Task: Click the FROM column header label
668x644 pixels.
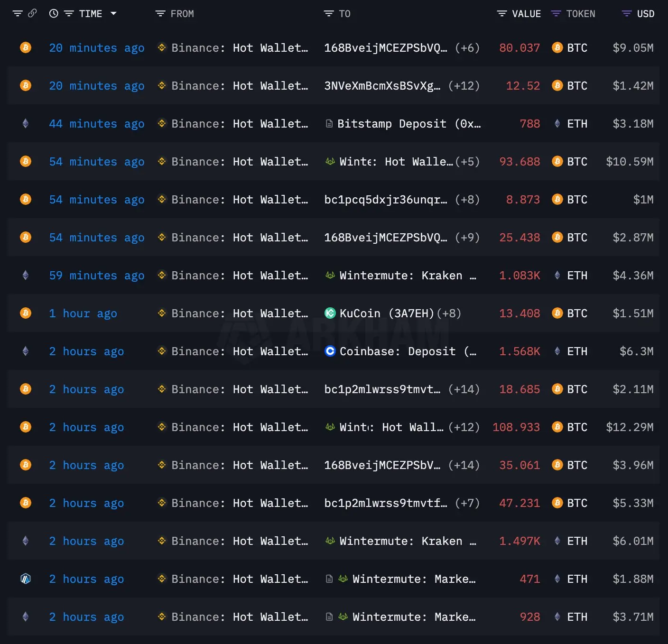Action: click(x=182, y=14)
